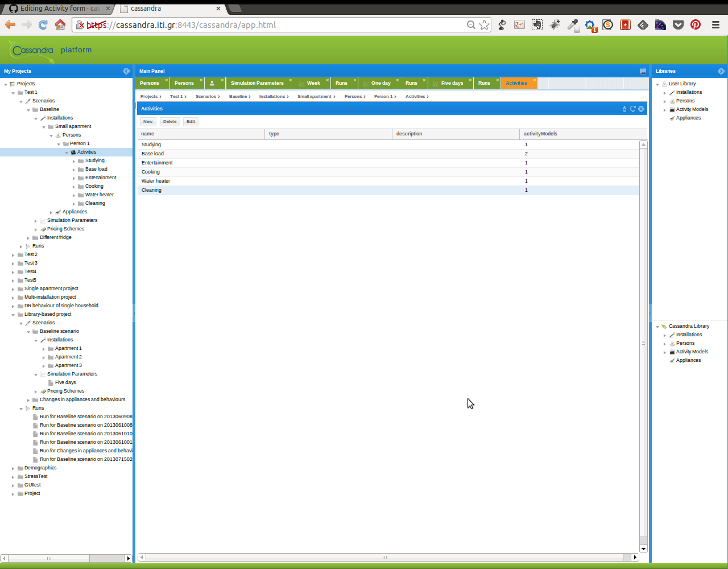
Task: Click Small apartment breadcrumb link
Action: click(315, 97)
